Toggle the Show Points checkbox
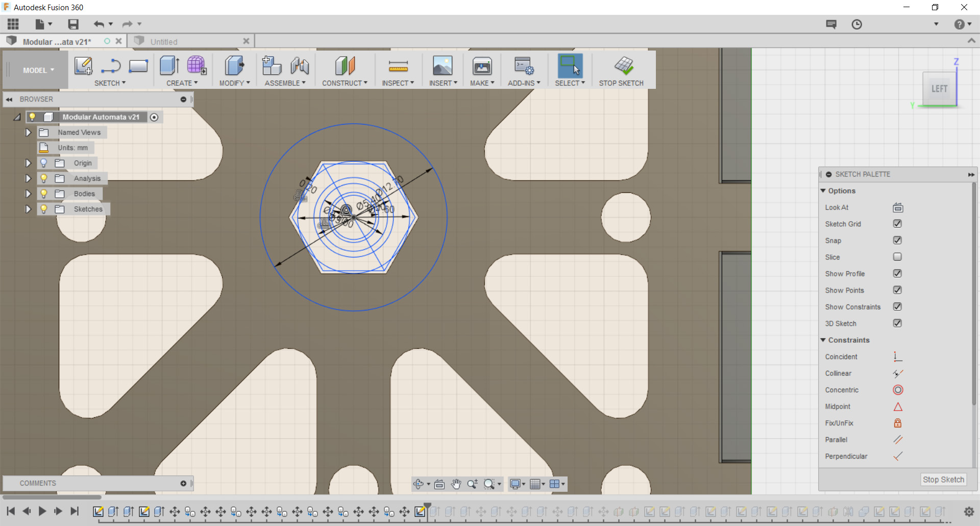Image resolution: width=980 pixels, height=526 pixels. pos(897,290)
